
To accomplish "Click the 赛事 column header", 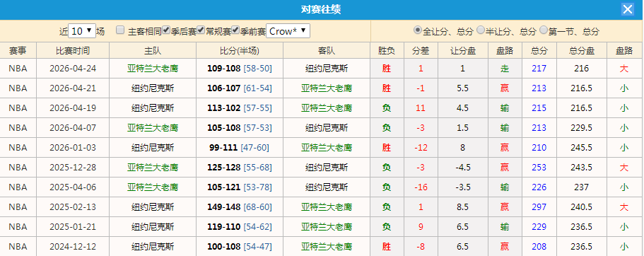I will click(x=18, y=50).
